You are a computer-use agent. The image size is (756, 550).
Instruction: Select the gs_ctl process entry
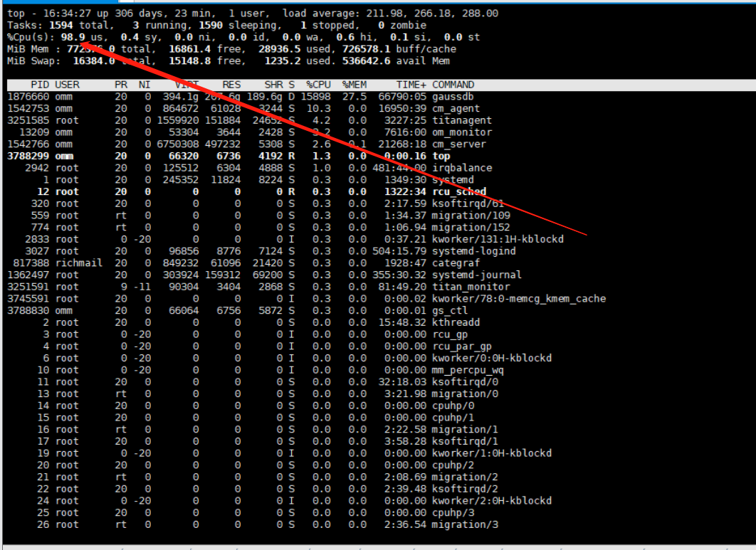(x=449, y=310)
